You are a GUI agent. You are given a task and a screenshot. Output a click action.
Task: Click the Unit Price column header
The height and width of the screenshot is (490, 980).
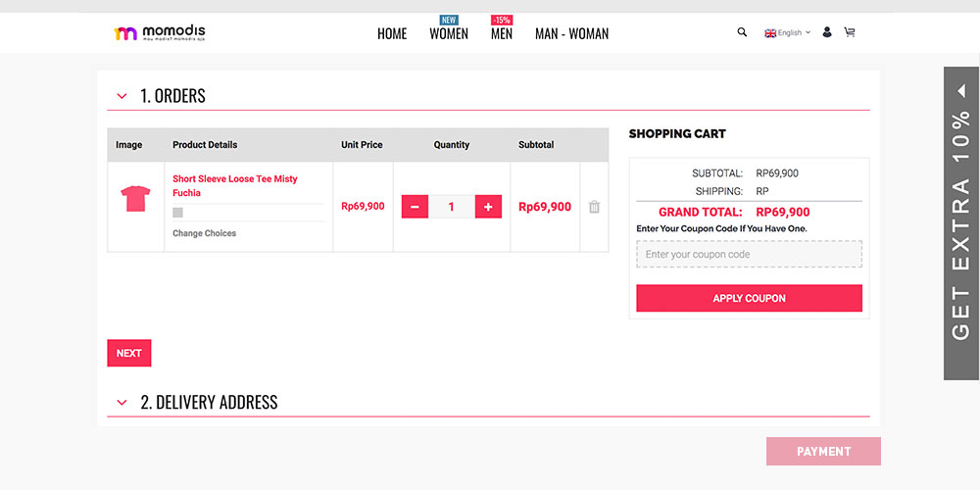pyautogui.click(x=362, y=144)
